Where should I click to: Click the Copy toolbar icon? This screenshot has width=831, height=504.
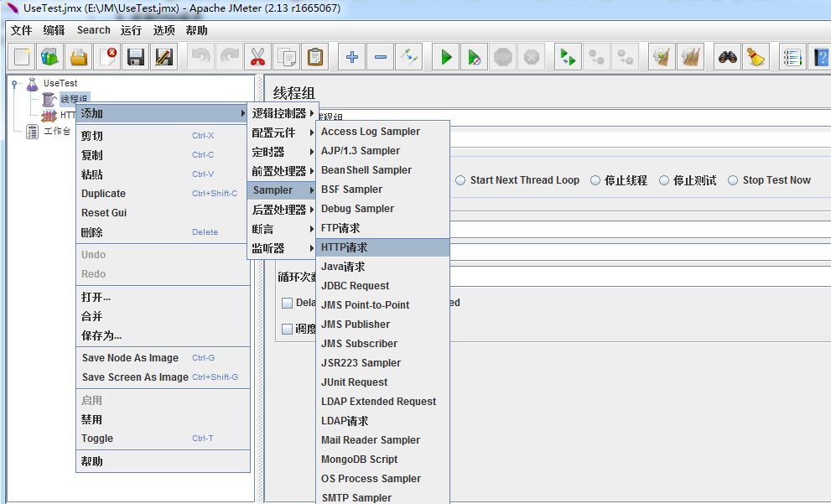point(286,57)
